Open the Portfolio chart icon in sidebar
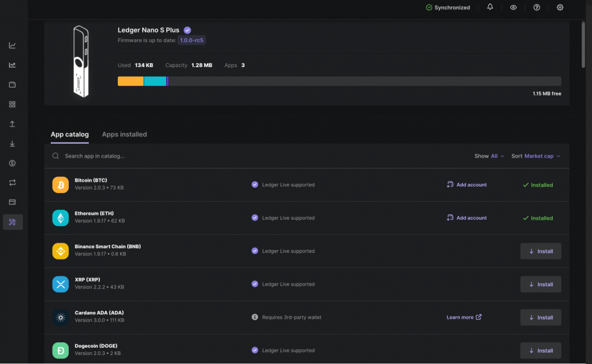 click(13, 45)
